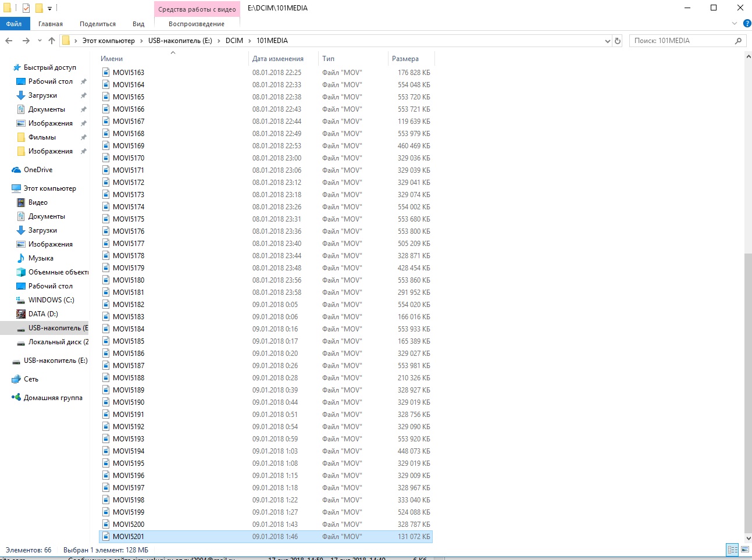Click the Properties icon in quick access toolbar

(x=26, y=8)
